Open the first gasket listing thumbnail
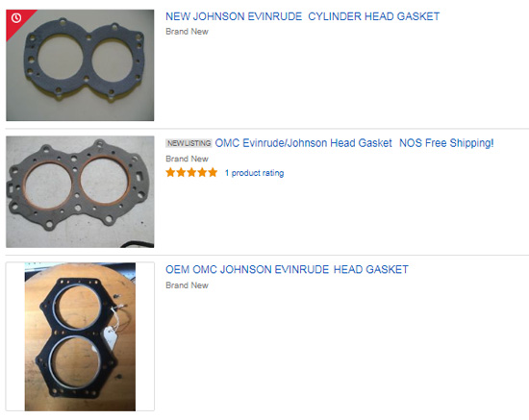Image resolution: width=529 pixels, height=420 pixels. click(80, 65)
